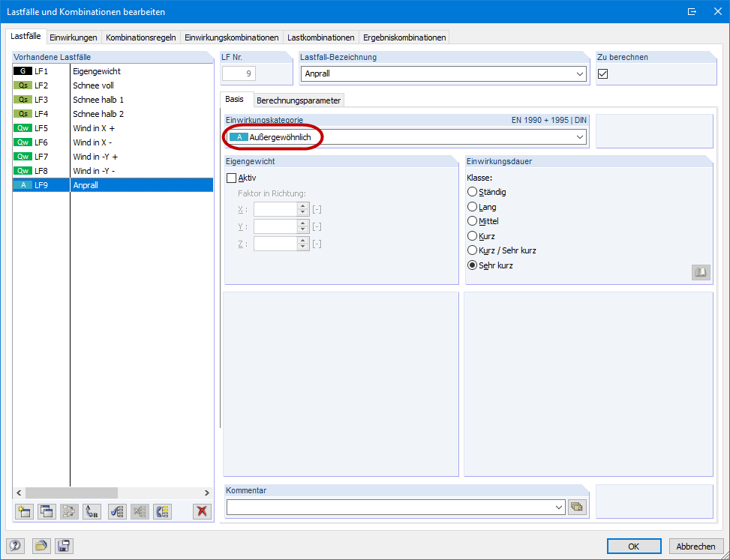
Task: Click the pop-out icon in the title bar
Action: pos(692,12)
